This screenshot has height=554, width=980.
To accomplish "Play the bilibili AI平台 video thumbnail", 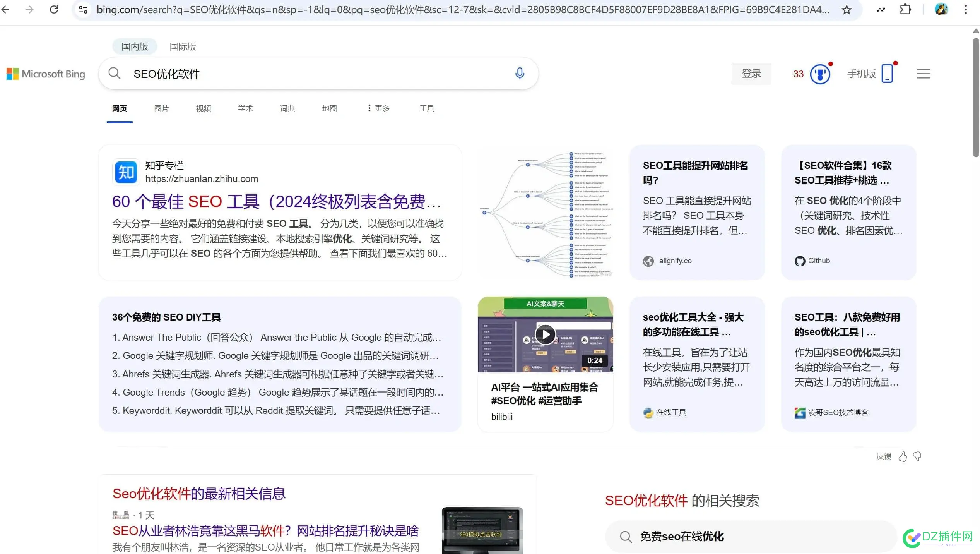I will point(545,334).
